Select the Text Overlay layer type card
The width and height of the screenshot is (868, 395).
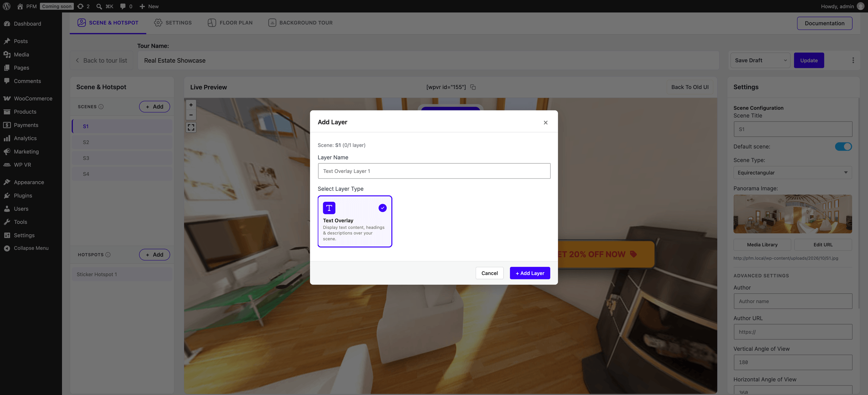pyautogui.click(x=355, y=221)
